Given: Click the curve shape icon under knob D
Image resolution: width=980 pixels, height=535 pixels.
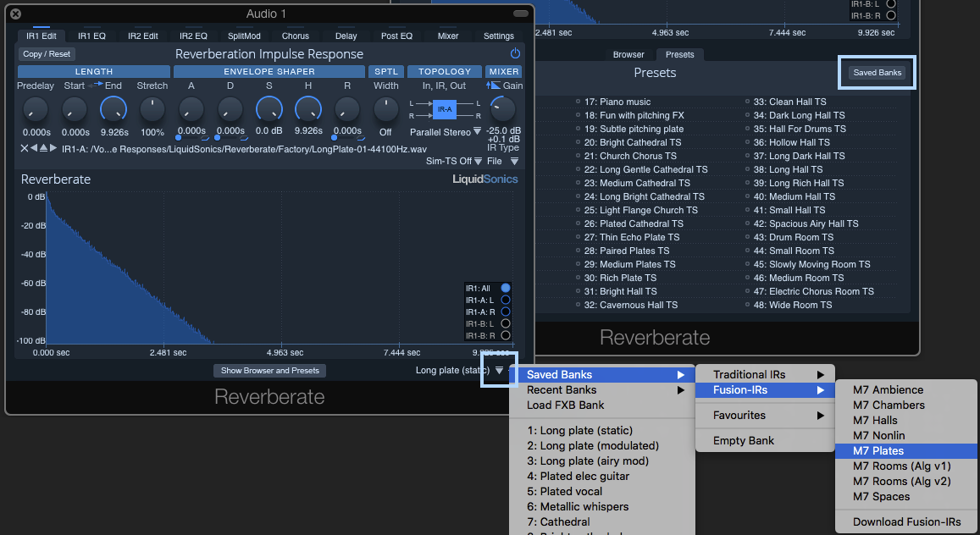Looking at the screenshot, I should [x=245, y=138].
